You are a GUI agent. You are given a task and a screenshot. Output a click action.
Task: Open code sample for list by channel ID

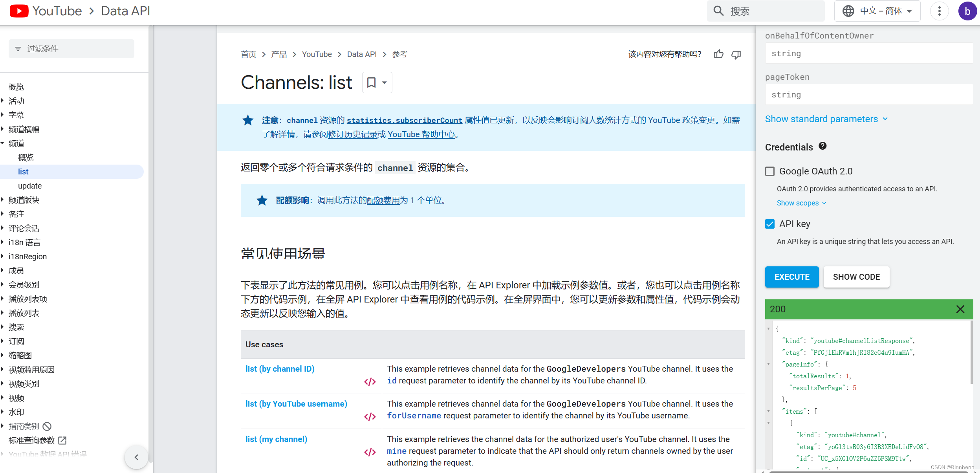click(x=370, y=382)
